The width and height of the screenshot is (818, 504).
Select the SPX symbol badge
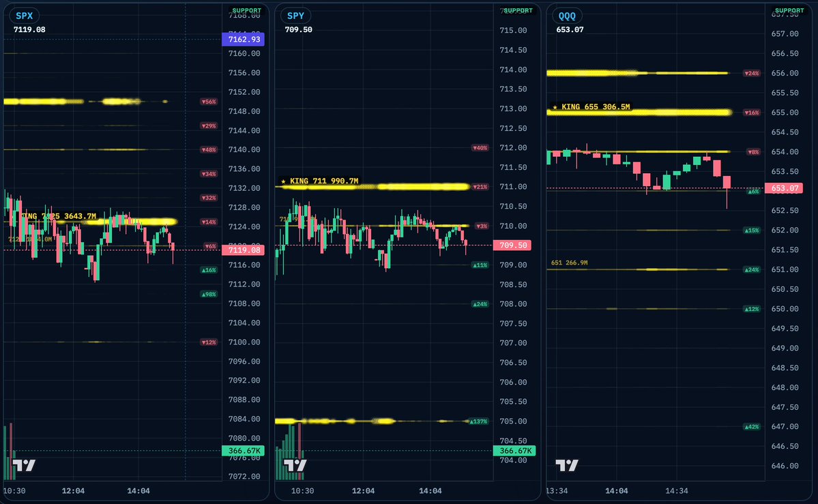point(24,16)
